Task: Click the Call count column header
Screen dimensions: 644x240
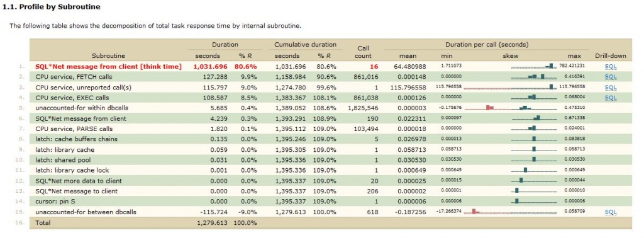Action: [x=363, y=52]
